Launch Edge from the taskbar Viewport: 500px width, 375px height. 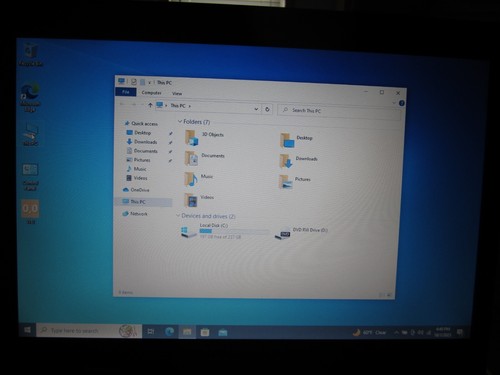coord(169,331)
